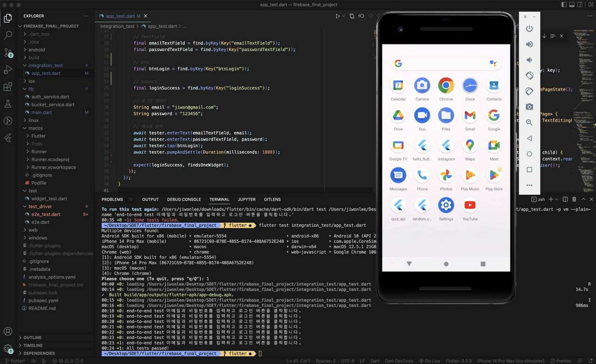
Task: Click the Google search bar in the emulator
Action: coord(446,63)
